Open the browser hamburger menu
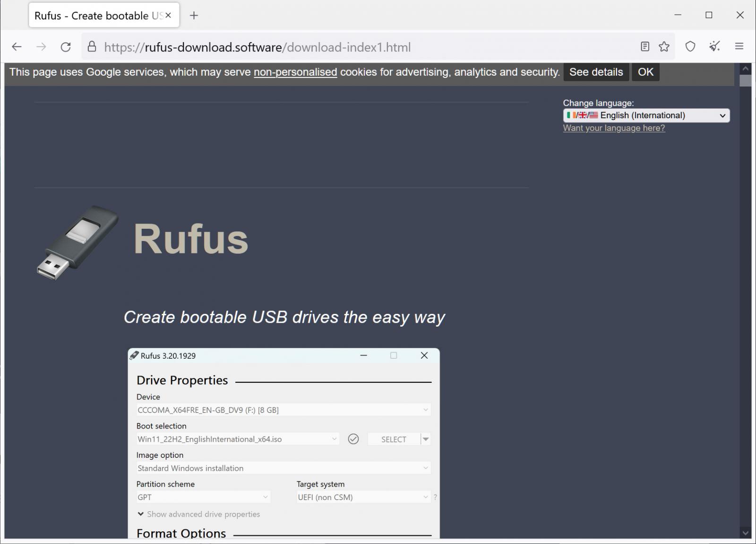The height and width of the screenshot is (544, 756). [739, 46]
